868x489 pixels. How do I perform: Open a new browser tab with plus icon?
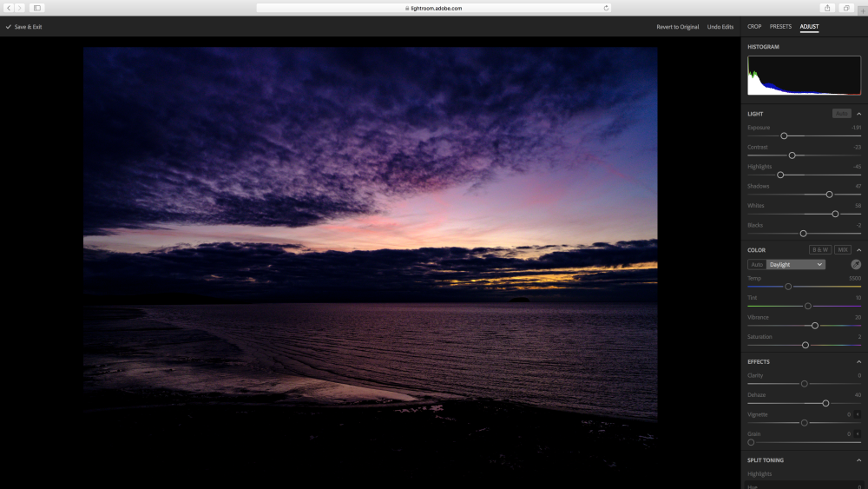point(863,10)
